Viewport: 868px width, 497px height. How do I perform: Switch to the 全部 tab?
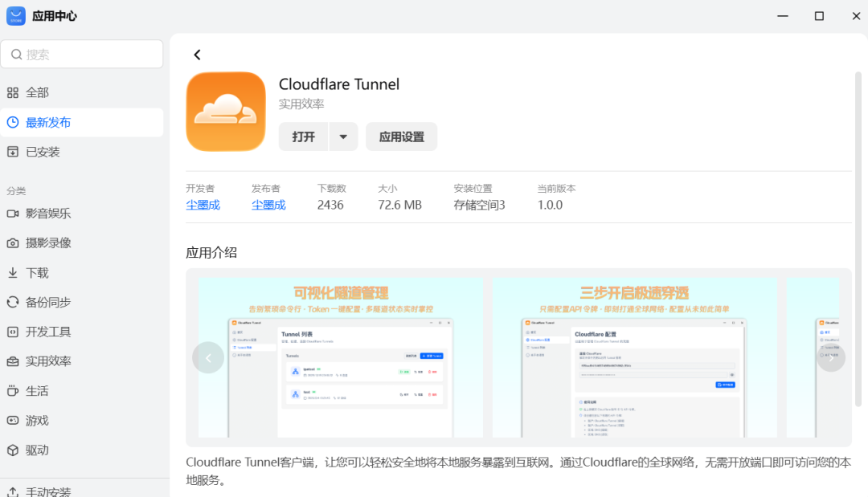point(37,93)
